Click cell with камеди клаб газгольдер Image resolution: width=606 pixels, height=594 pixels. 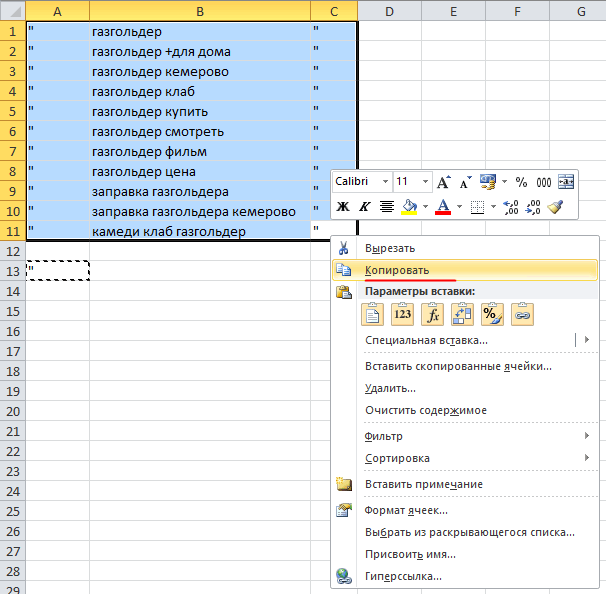coord(200,231)
